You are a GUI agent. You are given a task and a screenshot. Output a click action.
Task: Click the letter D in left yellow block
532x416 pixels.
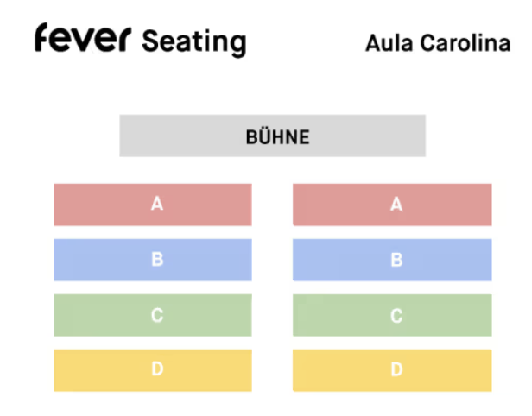pyautogui.click(x=157, y=369)
